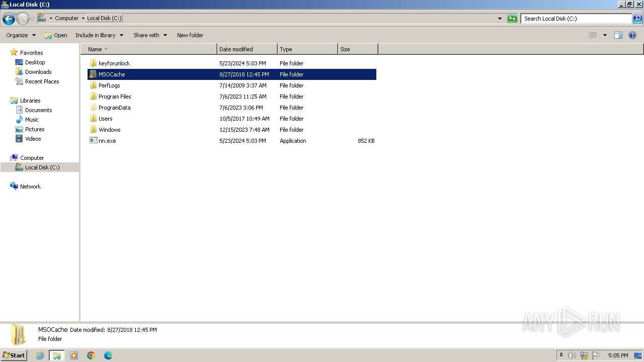Select Libraries in navigation pane
Screen dimensions: 644x362
(x=30, y=101)
